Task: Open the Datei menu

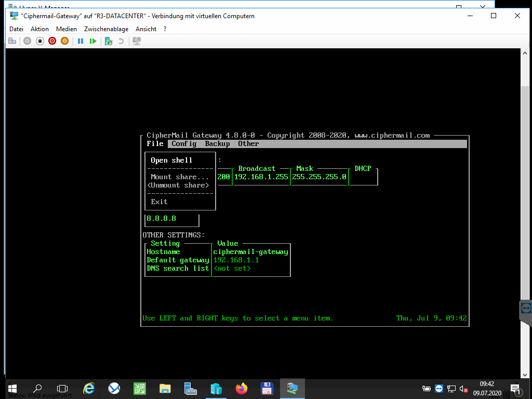Action: click(16, 29)
